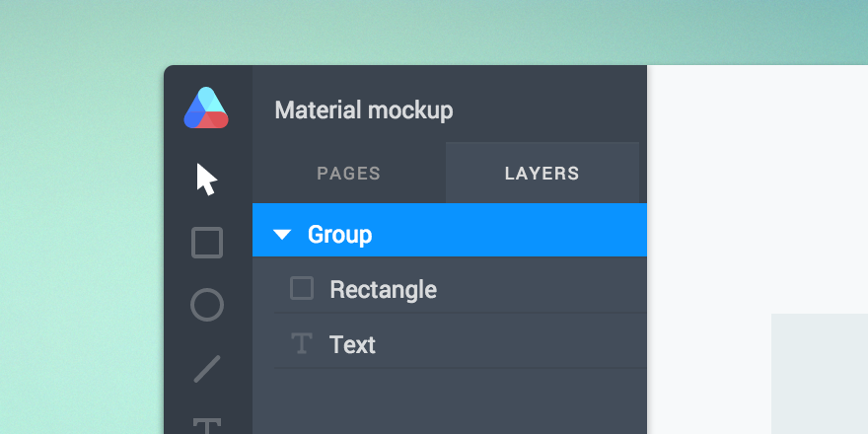Click the gray rectangle on canvas
868x434 pixels.
tap(820, 374)
